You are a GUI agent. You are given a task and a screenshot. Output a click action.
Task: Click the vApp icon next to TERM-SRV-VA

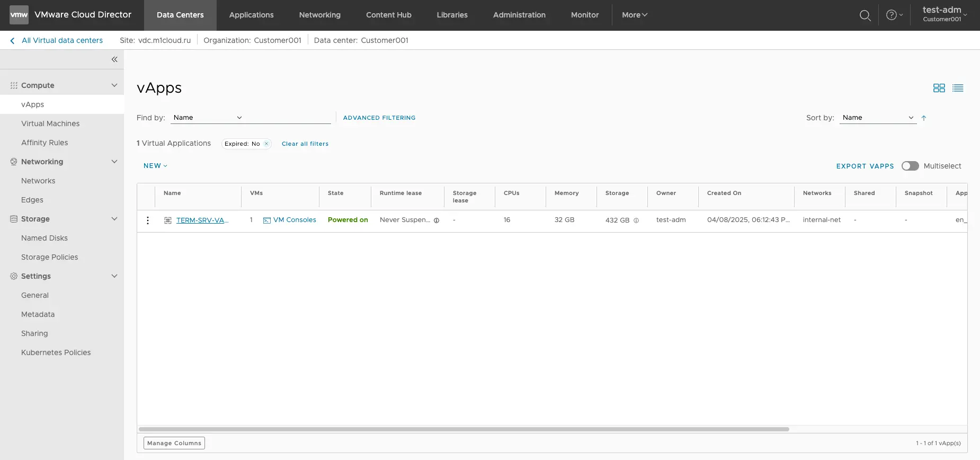click(x=168, y=220)
